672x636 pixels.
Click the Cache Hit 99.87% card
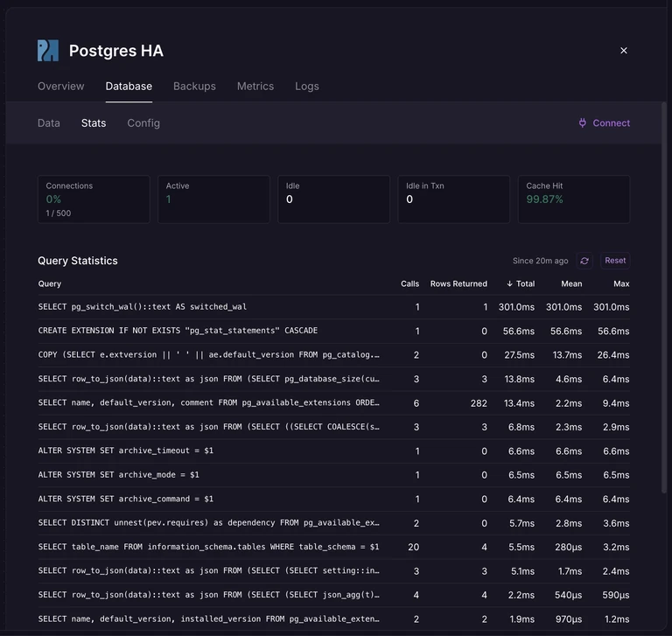click(x=574, y=199)
